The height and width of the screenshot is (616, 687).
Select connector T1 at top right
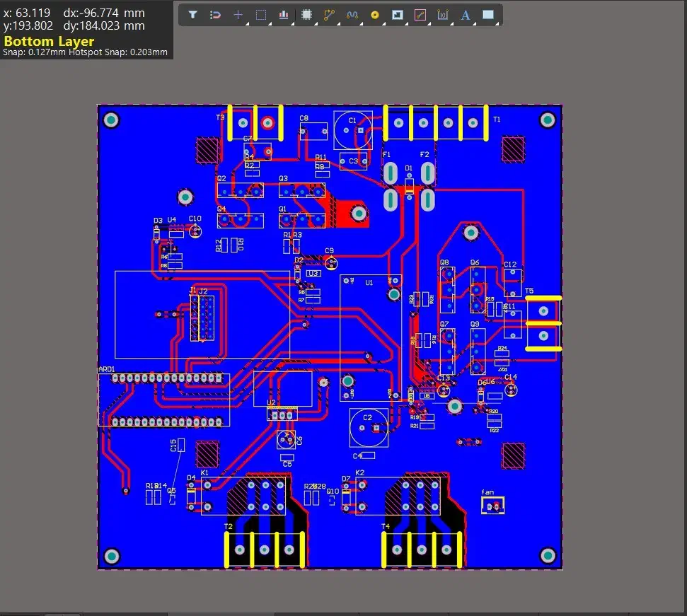437,122
